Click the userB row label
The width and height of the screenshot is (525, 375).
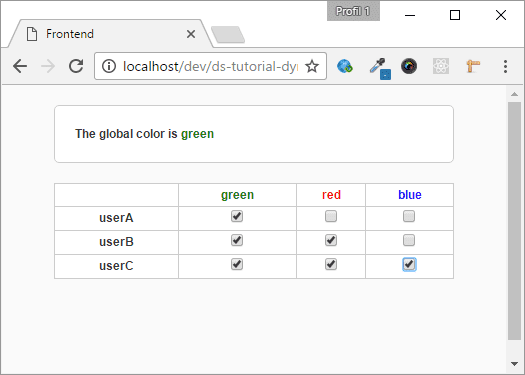pos(116,242)
